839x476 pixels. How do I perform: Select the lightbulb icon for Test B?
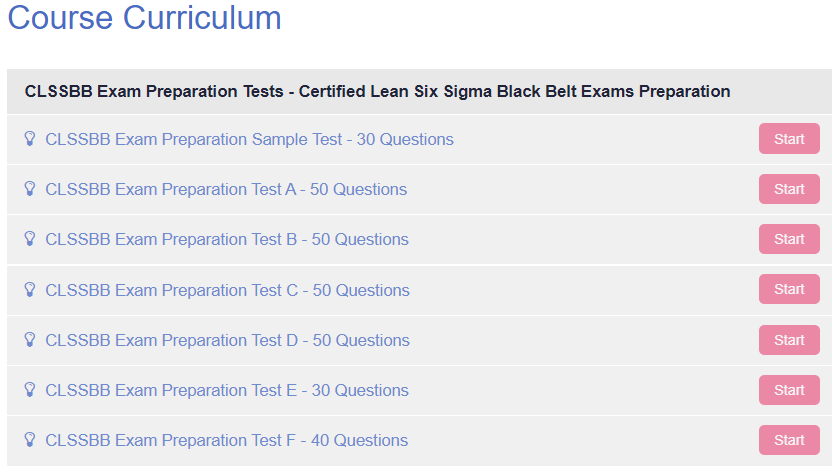coord(30,239)
